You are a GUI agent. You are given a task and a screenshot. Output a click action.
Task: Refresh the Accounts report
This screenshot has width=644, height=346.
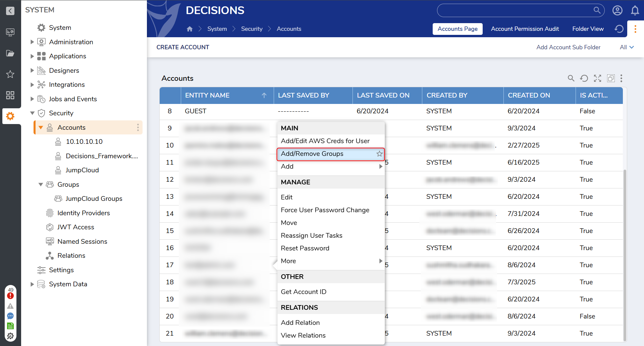pyautogui.click(x=584, y=78)
